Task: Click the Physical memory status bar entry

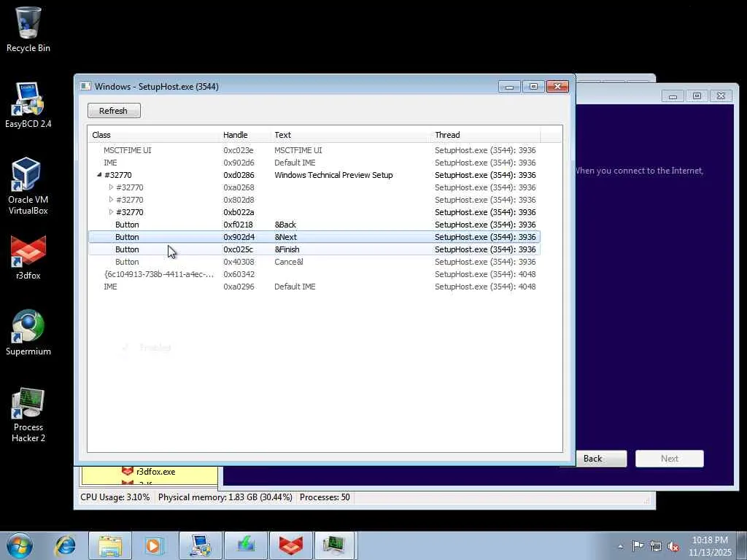Action: click(x=225, y=497)
